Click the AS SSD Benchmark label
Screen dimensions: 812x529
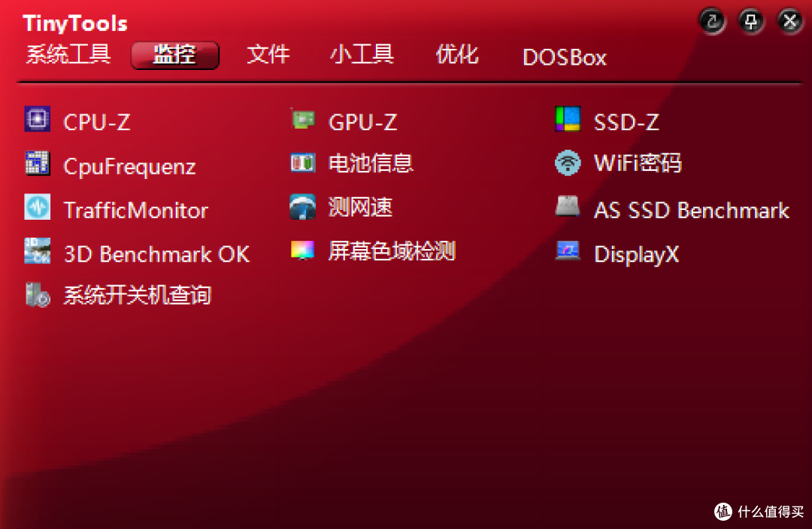(692, 211)
